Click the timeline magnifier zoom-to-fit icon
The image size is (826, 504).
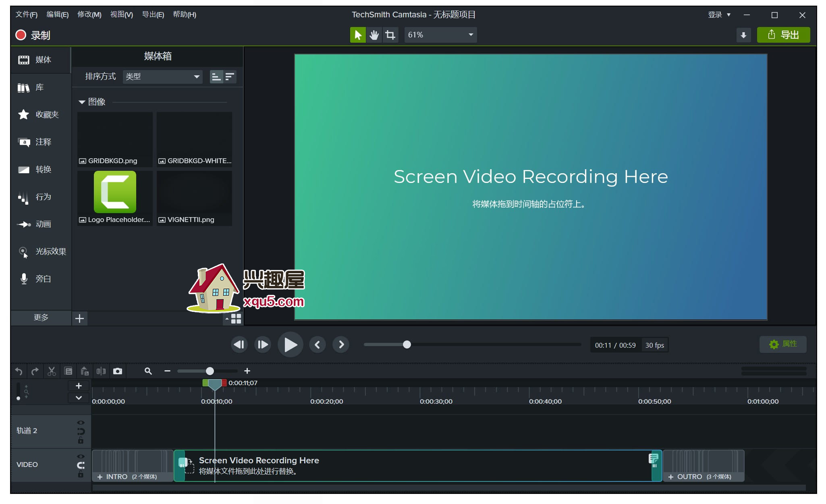click(x=148, y=371)
